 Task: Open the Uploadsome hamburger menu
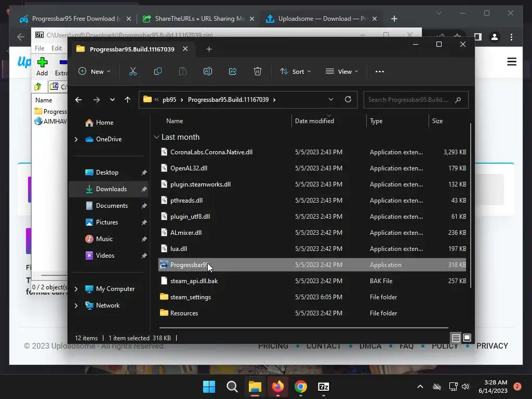tap(512, 62)
